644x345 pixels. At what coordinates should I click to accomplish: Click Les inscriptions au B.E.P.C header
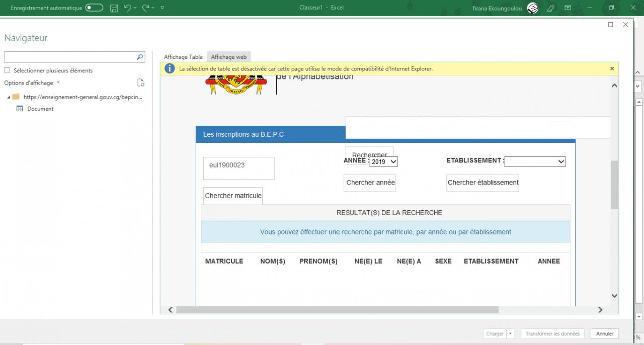pyautogui.click(x=244, y=134)
